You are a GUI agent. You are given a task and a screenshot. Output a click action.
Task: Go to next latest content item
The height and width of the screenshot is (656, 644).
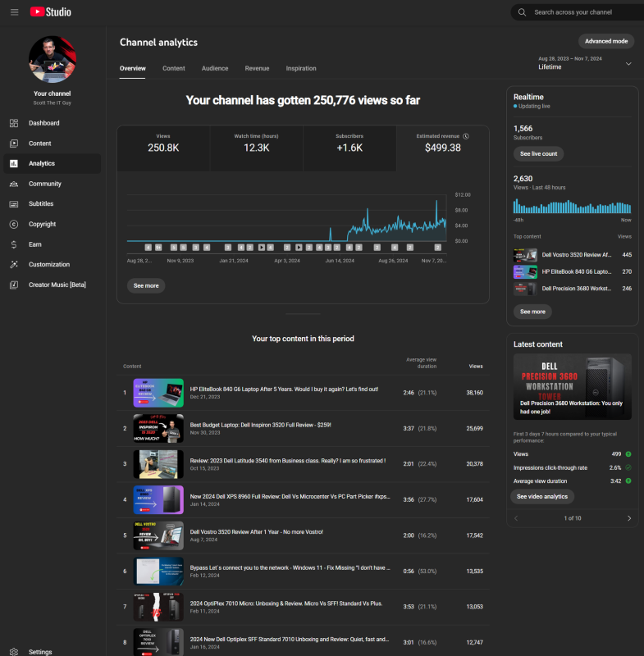(629, 518)
